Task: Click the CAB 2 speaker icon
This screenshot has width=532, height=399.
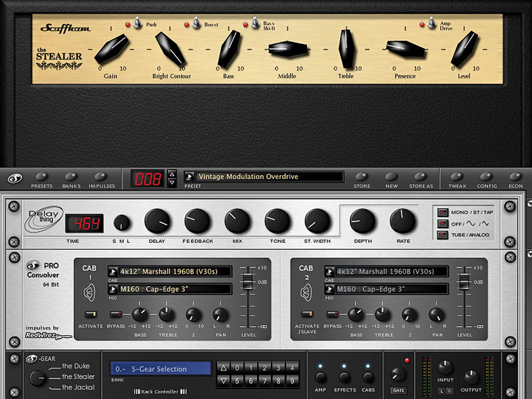Action: tap(306, 293)
